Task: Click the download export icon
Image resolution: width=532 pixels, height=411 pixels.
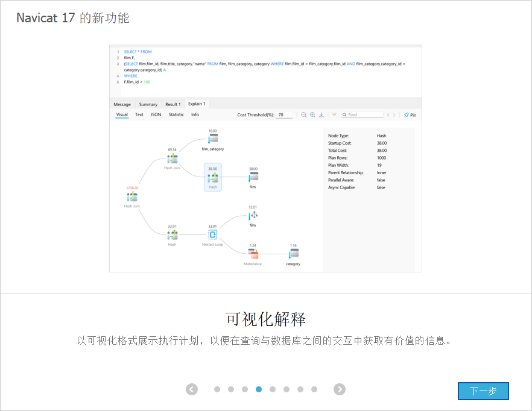Action: click(x=321, y=115)
